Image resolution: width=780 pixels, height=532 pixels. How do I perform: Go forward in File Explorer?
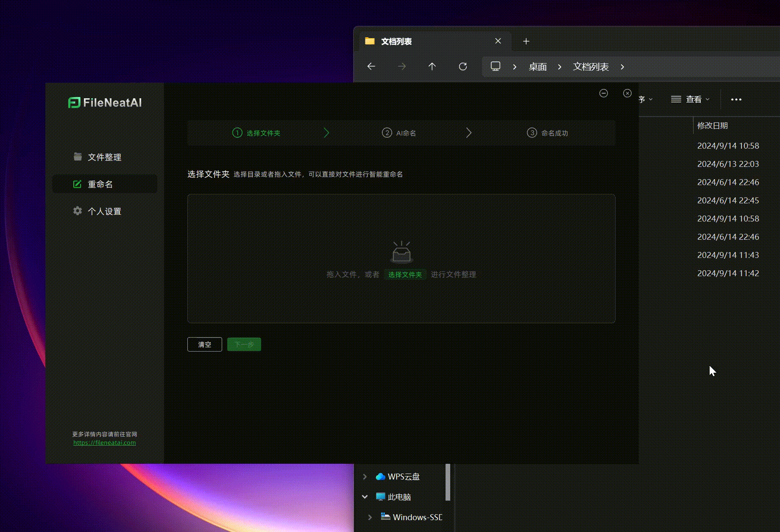click(402, 66)
